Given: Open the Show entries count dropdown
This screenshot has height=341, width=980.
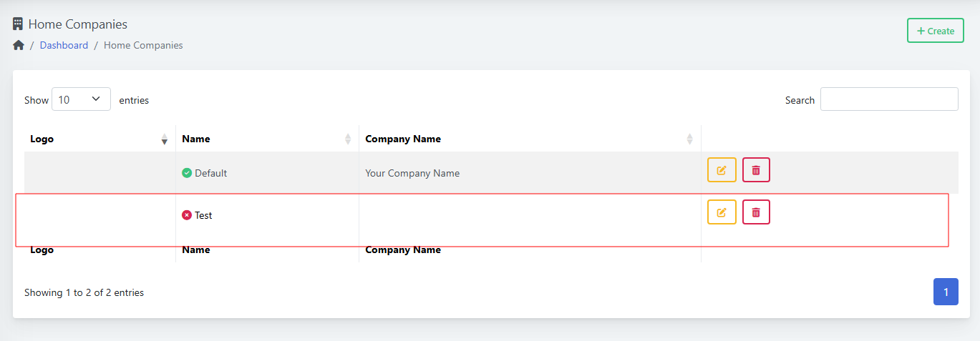Looking at the screenshot, I should pyautogui.click(x=81, y=99).
